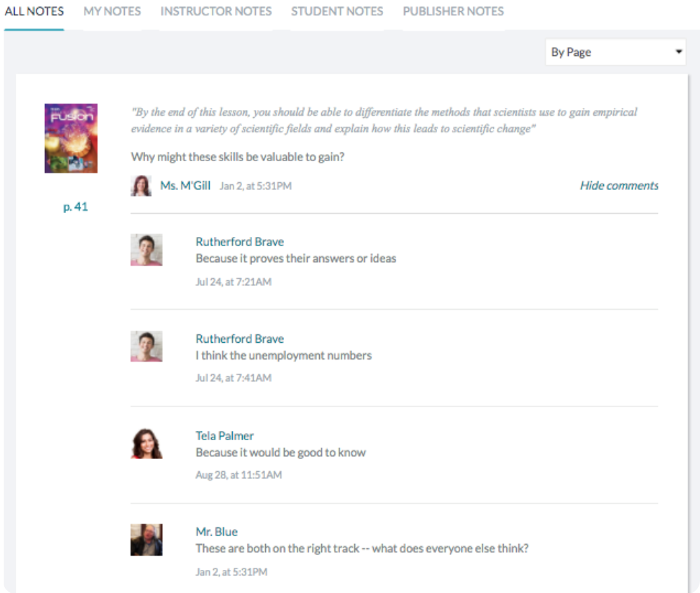Hide comments on this note

[619, 186]
